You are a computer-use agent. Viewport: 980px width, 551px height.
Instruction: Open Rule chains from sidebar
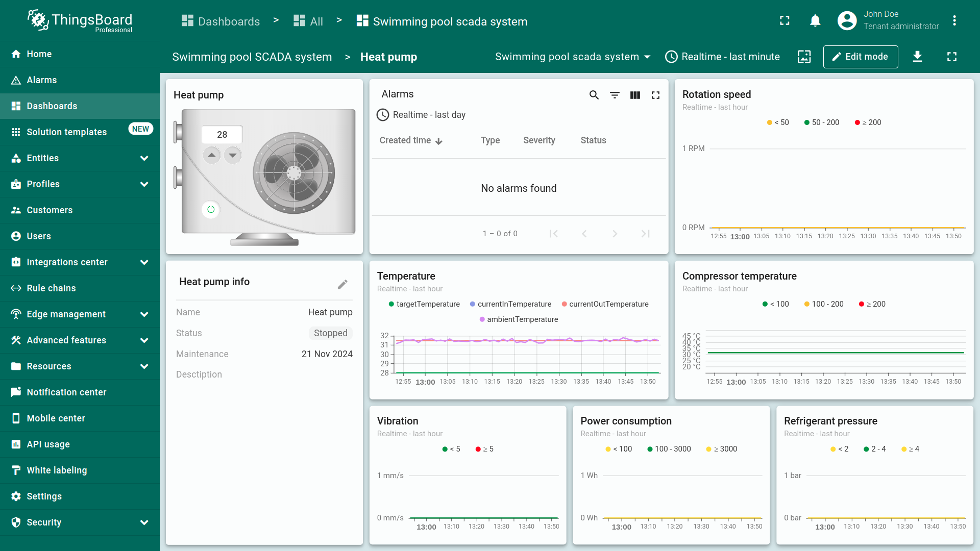tap(51, 288)
